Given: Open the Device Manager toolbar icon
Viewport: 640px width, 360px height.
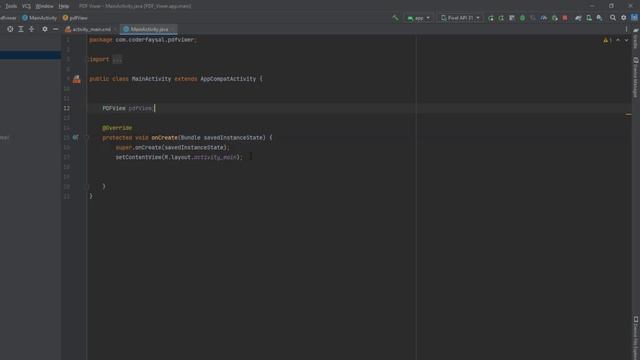Looking at the screenshot, I should pos(589,18).
